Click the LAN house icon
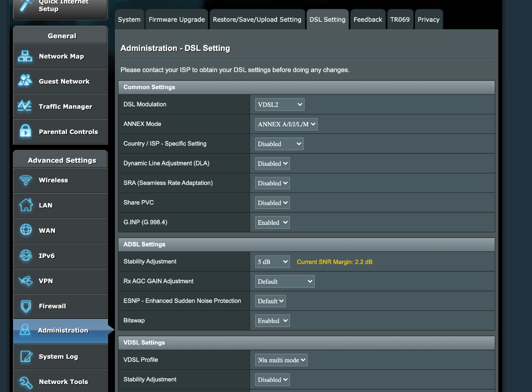 click(25, 205)
